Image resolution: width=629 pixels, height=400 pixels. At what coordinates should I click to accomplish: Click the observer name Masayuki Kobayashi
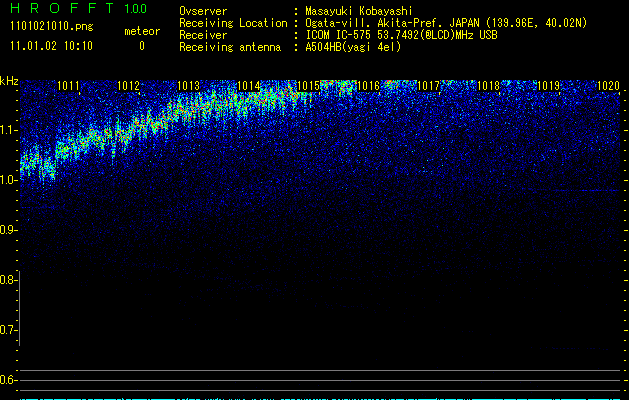pos(359,11)
